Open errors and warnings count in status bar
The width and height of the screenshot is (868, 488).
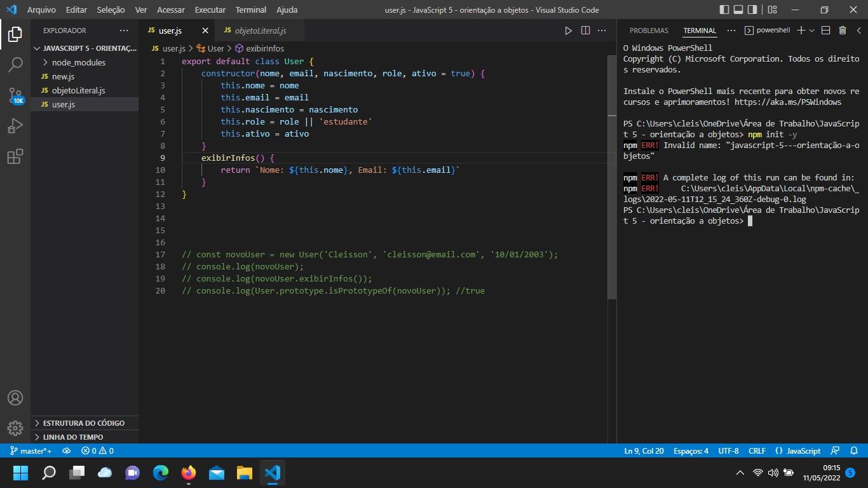click(x=97, y=451)
